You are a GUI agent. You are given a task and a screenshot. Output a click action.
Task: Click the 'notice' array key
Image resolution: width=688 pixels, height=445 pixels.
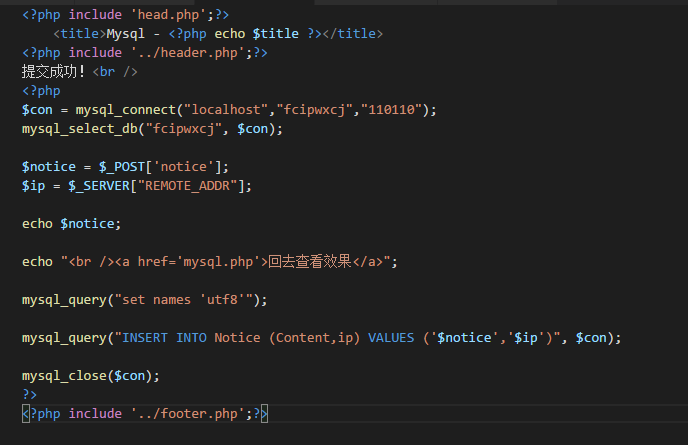[183, 167]
